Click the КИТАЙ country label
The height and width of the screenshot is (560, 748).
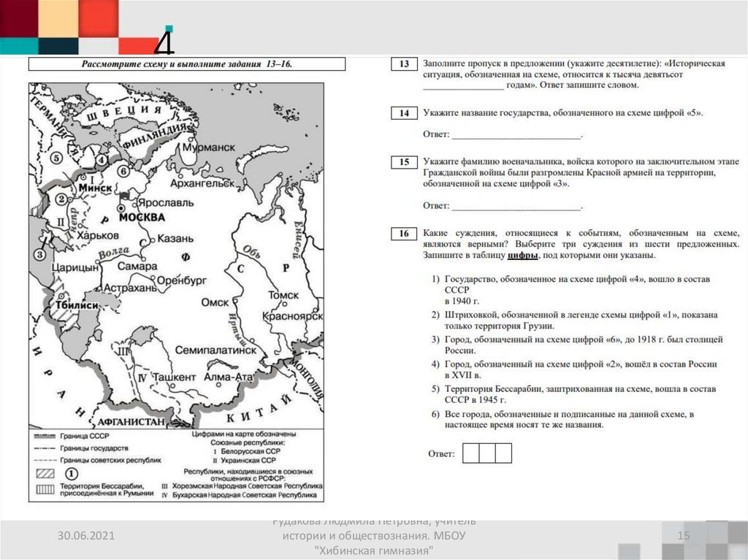point(258,410)
